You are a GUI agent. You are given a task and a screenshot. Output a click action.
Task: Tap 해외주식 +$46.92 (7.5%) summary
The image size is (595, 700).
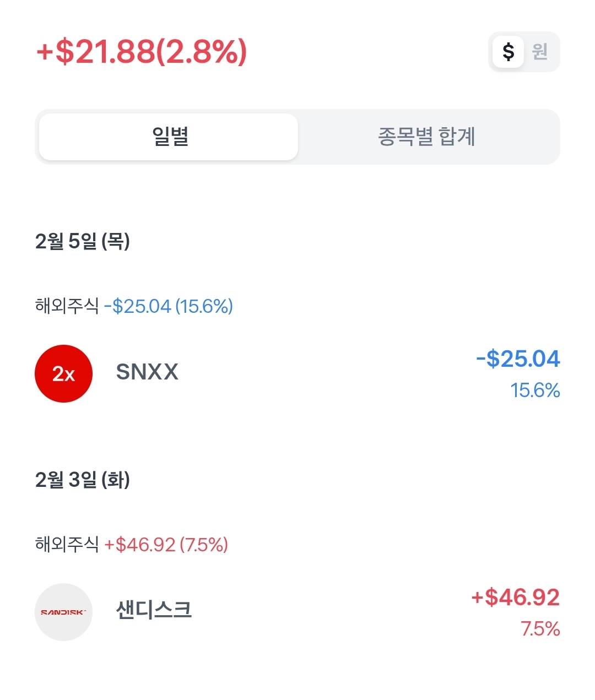tap(132, 544)
